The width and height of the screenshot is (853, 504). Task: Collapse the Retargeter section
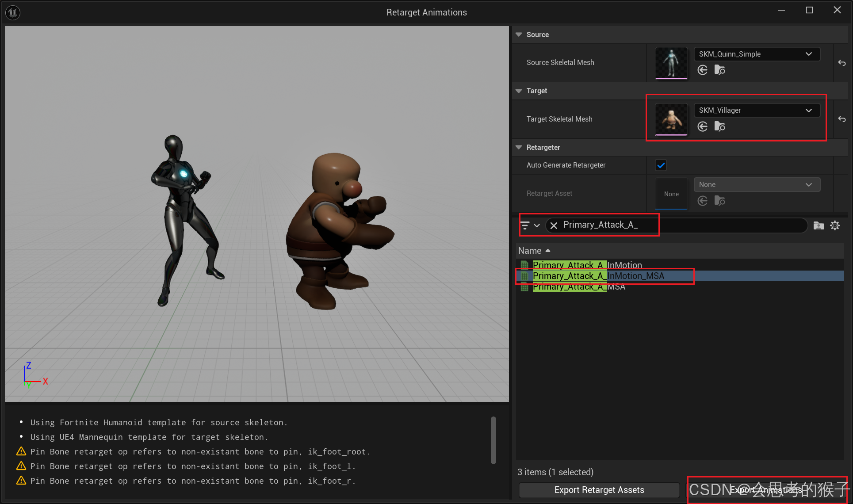[519, 147]
